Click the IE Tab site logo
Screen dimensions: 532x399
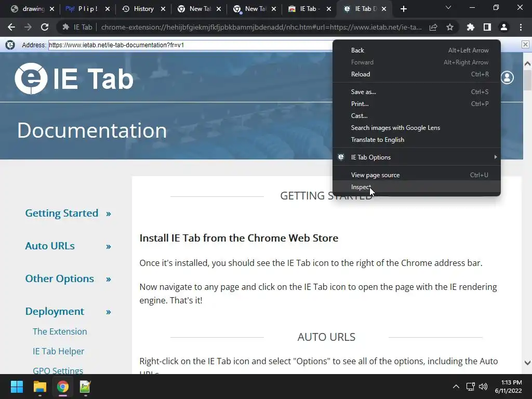(x=74, y=78)
